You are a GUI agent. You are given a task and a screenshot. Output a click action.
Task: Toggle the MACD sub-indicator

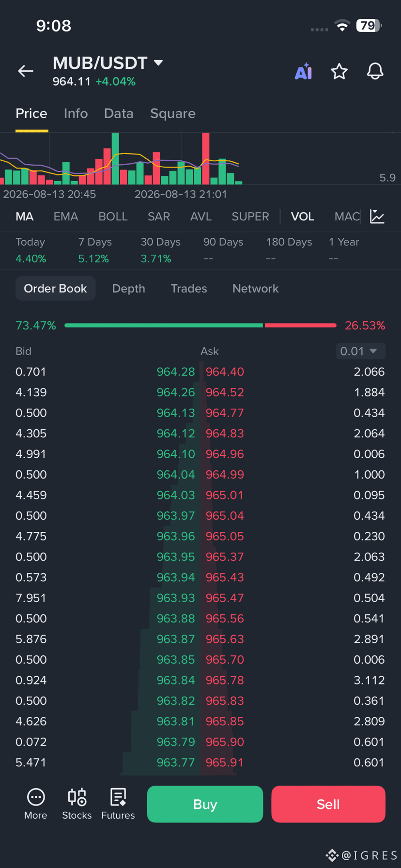tap(347, 217)
